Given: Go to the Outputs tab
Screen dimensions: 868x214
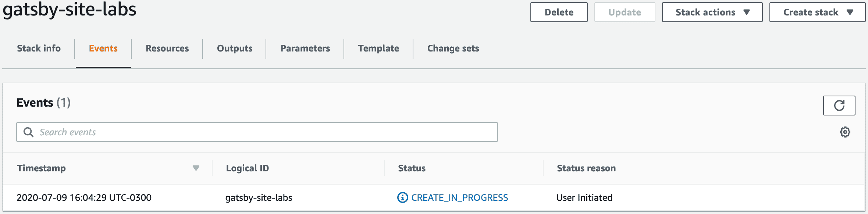Looking at the screenshot, I should pos(235,48).
